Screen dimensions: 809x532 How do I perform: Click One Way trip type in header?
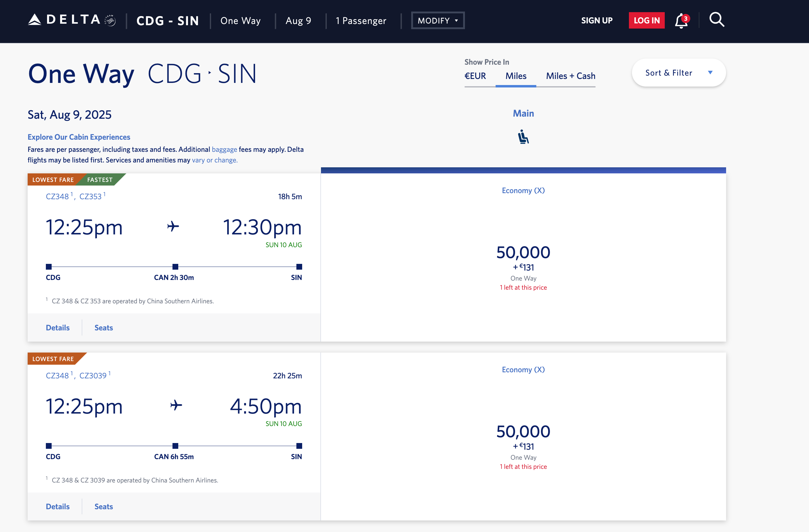click(240, 21)
